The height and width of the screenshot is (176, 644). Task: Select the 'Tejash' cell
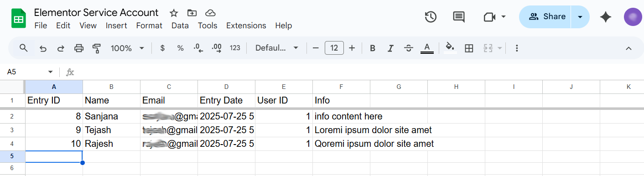click(x=112, y=130)
